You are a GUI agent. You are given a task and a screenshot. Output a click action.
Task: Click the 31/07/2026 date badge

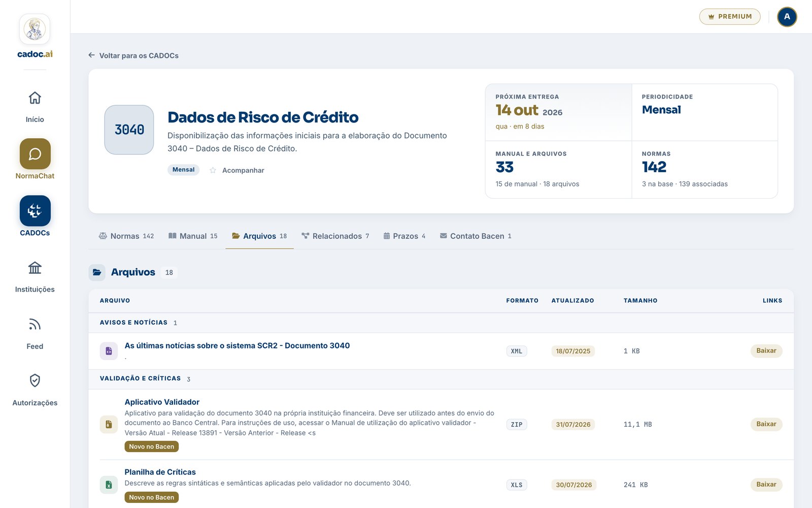point(573,424)
